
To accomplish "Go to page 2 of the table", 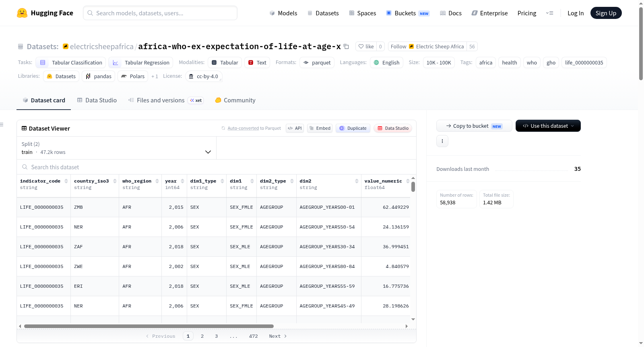I will [x=202, y=336].
